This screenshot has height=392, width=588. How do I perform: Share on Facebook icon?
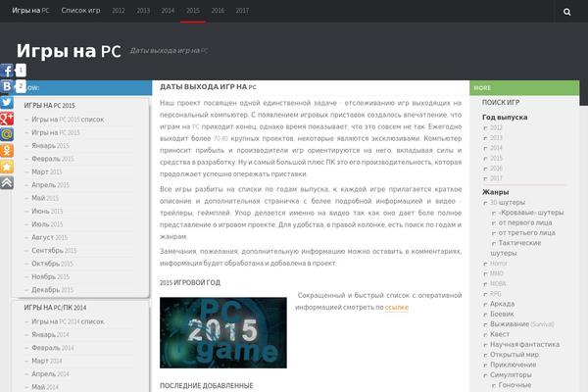click(7, 71)
